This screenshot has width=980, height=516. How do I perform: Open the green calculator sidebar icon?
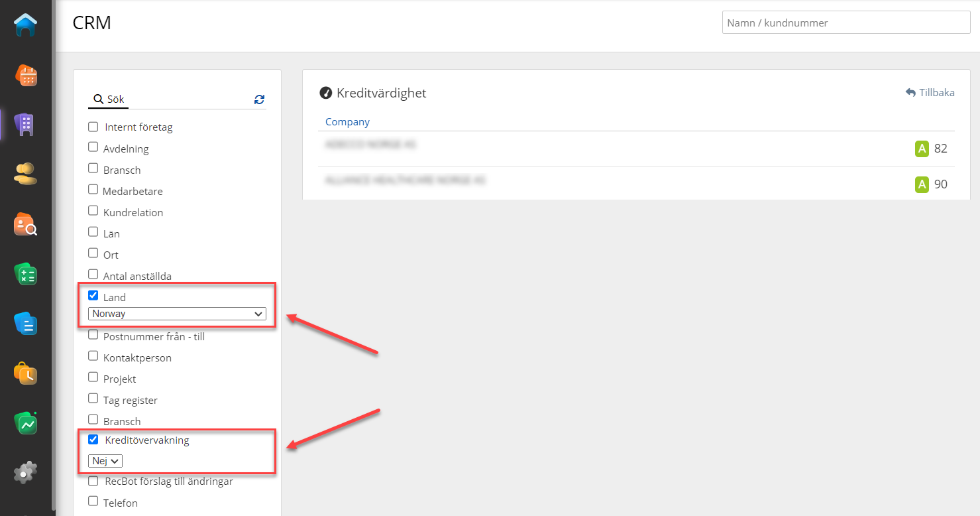(x=26, y=274)
